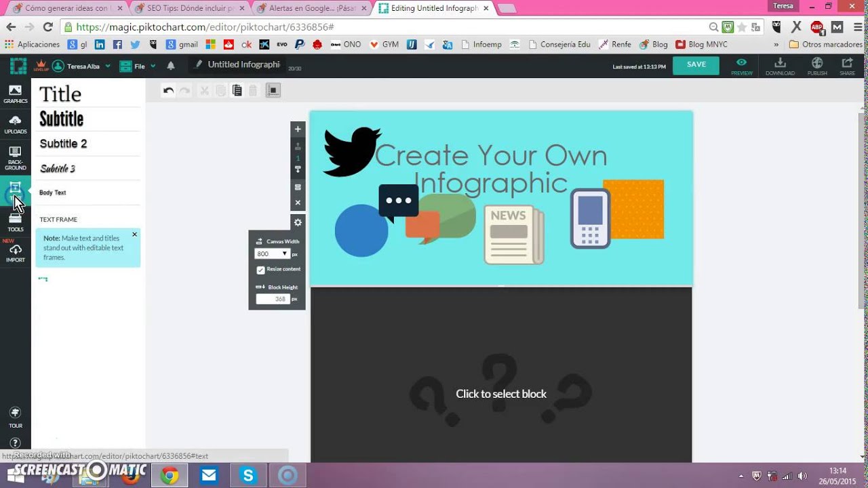The height and width of the screenshot is (488, 868).
Task: Delete selected element with trash icon
Action: click(x=253, y=90)
